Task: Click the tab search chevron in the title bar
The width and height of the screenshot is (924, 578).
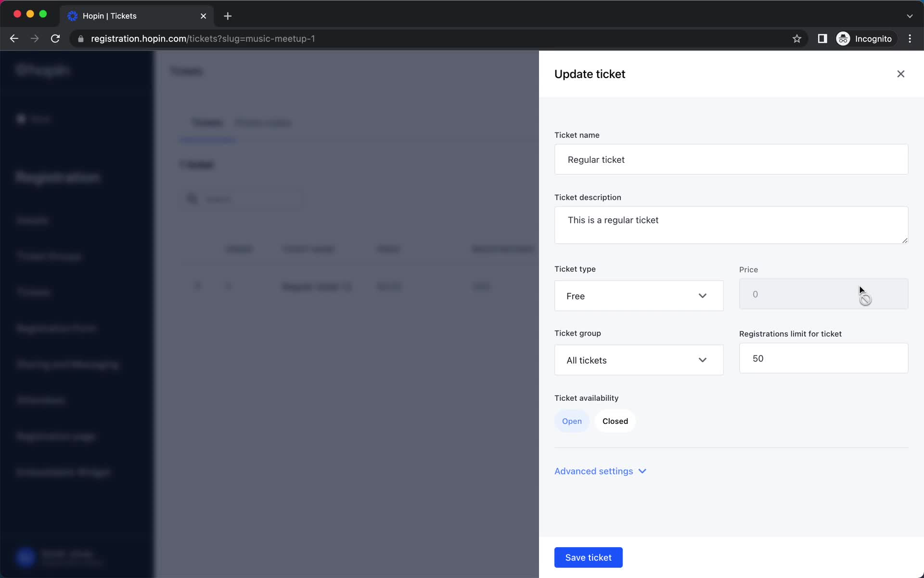Action: click(x=910, y=16)
